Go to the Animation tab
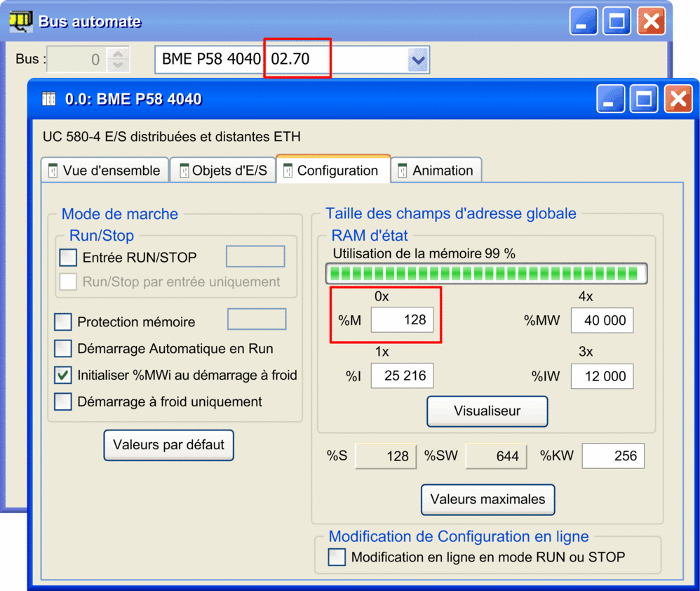Screen dimensions: 700x591 pyautogui.click(x=436, y=170)
